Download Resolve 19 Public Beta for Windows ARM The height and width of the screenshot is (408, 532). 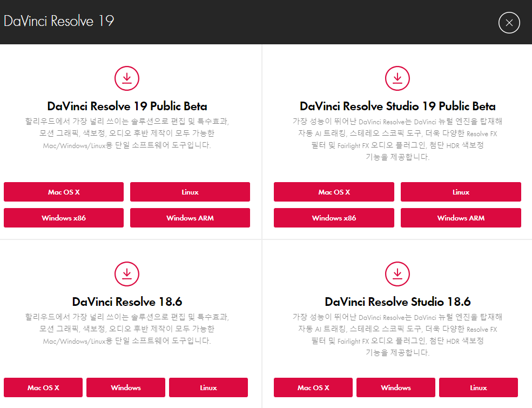[190, 218]
